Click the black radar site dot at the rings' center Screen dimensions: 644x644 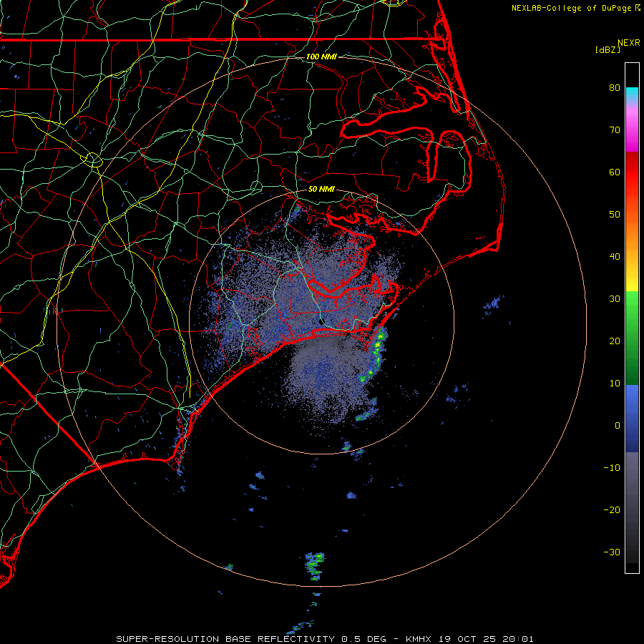322,321
